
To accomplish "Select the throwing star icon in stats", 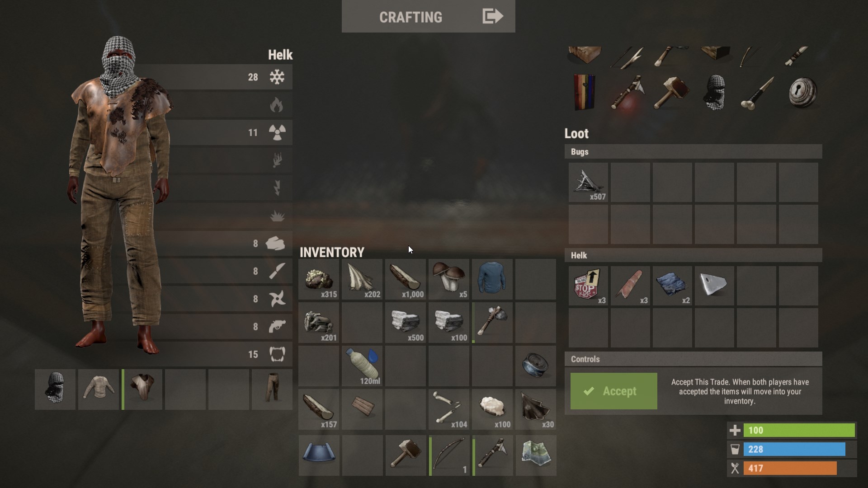I will [x=277, y=299].
